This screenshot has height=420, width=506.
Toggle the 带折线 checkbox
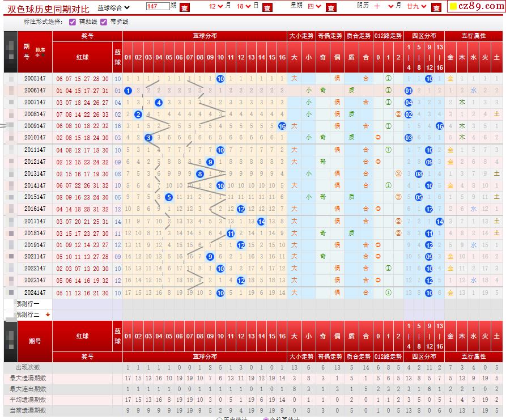click(x=104, y=22)
